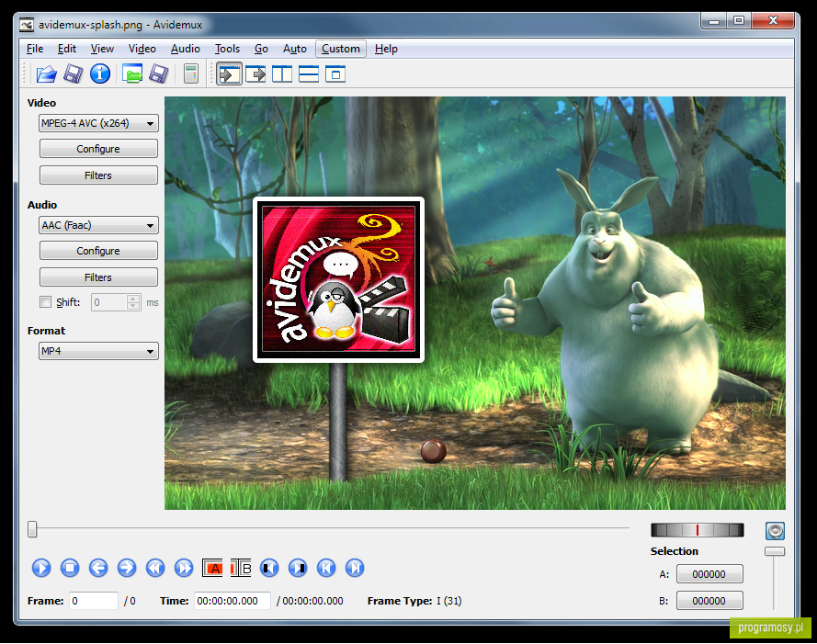Open the Video menu
The height and width of the screenshot is (644, 817).
pyautogui.click(x=142, y=49)
